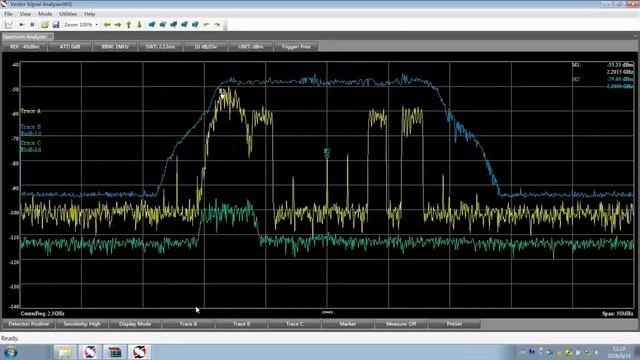Click the UNIT: dBm button
640x360 pixels.
[x=251, y=47]
